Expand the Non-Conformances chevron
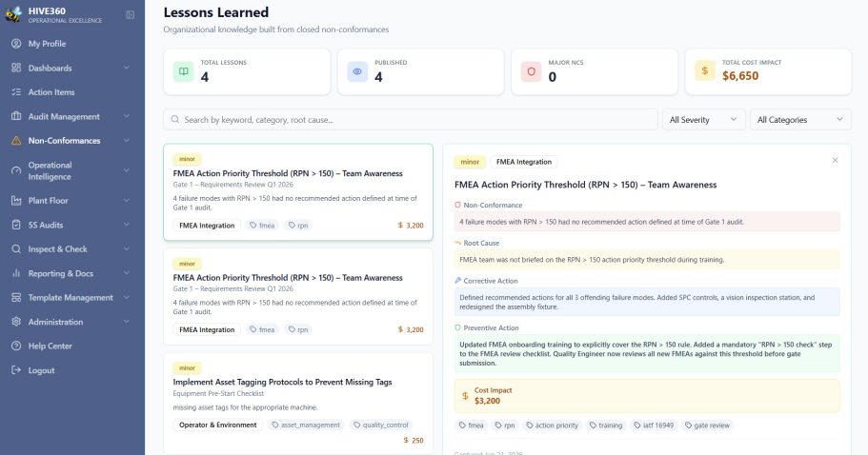The height and width of the screenshot is (455, 868). point(126,141)
